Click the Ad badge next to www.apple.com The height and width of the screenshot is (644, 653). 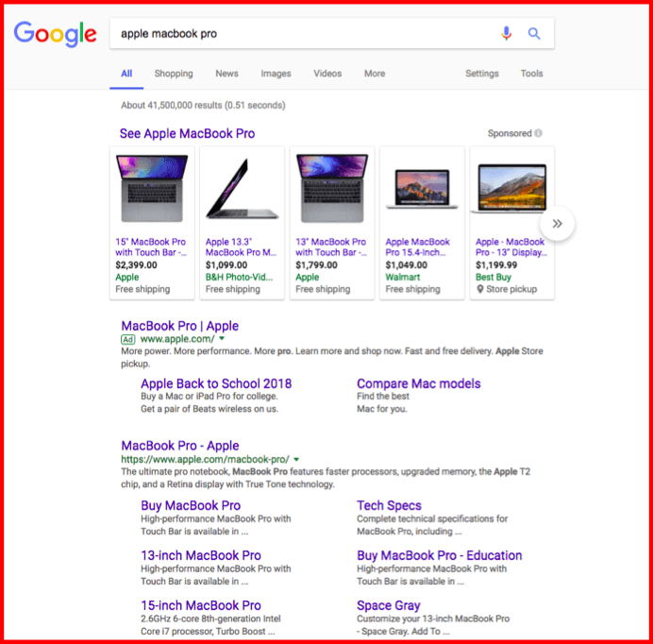127,339
